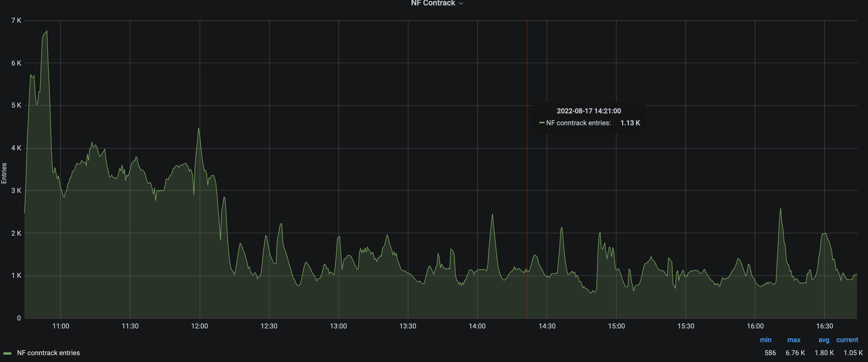Screen dimensions: 868x362
Task: Click the 4 K y-axis label
Action: point(16,148)
